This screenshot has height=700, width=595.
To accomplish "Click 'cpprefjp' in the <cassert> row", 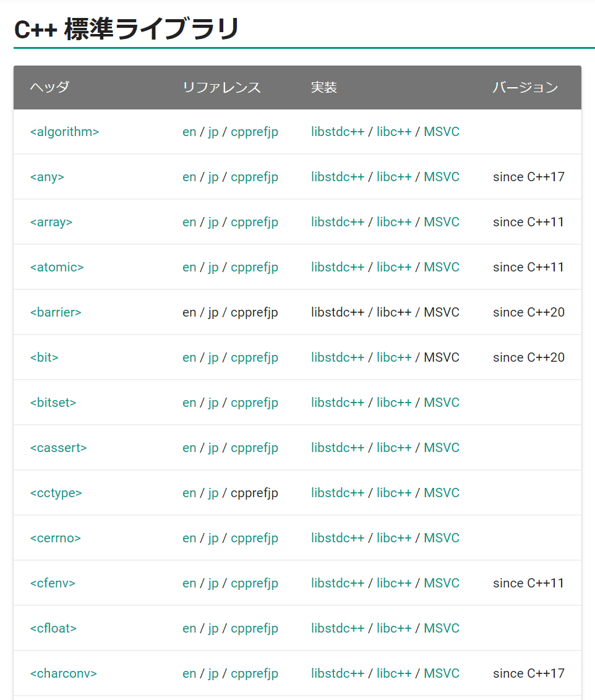I will click(x=254, y=448).
